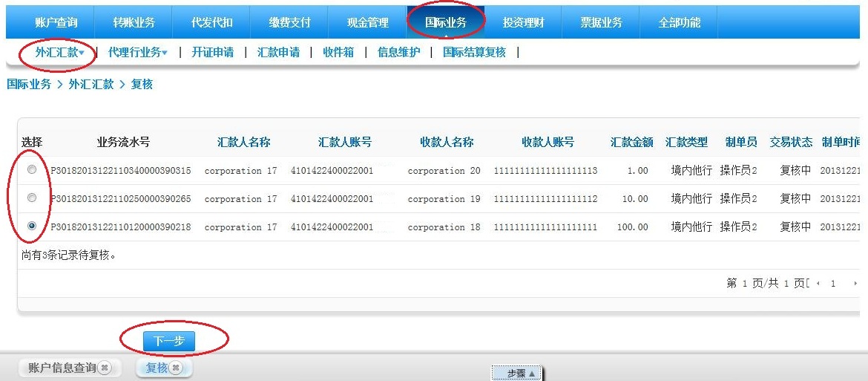868x381 pixels.
Task: Click the 国际业务 breadcrumb link
Action: pos(29,85)
